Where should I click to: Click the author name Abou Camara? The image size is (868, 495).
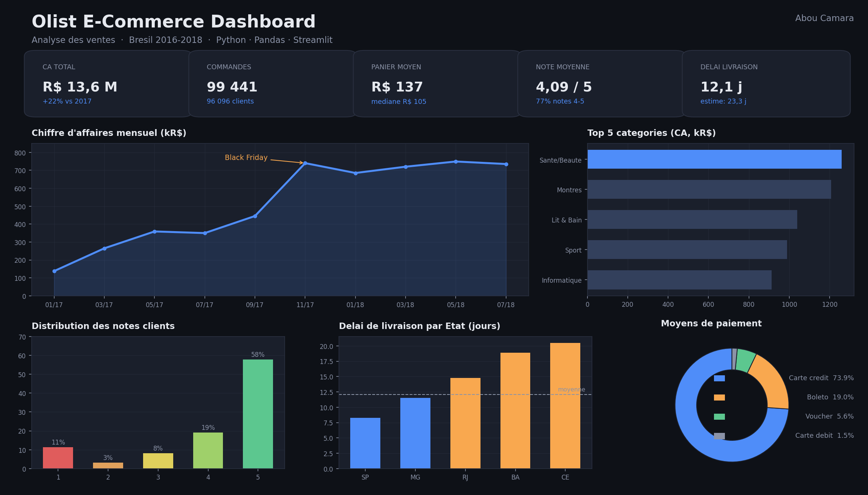(824, 18)
